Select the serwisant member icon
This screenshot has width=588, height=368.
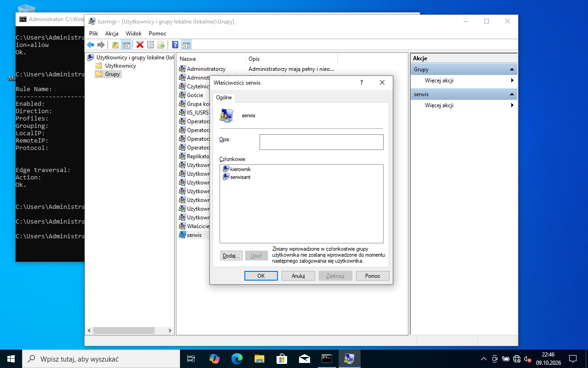coord(226,177)
